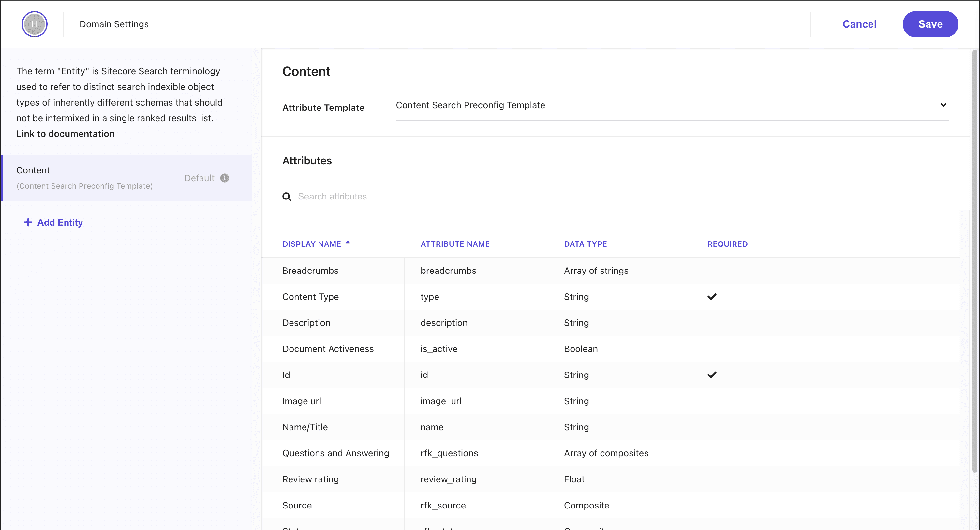Image resolution: width=980 pixels, height=530 pixels.
Task: Sort by Required column header
Action: click(727, 244)
